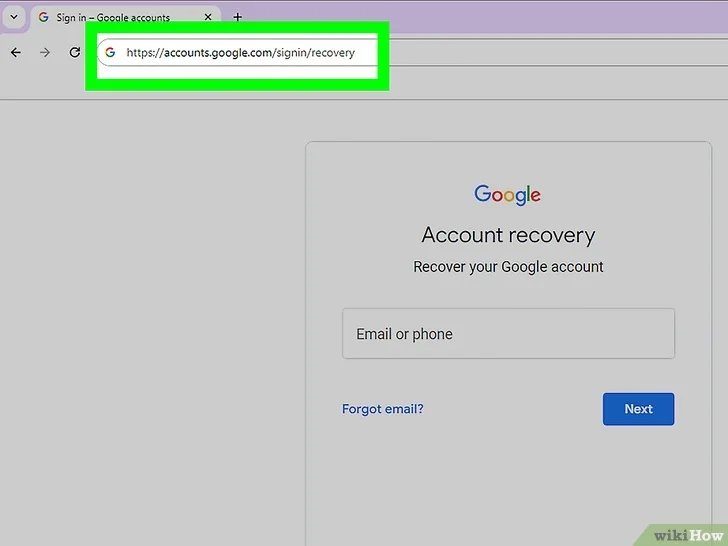
Task: Close the 'Sign in – Google accounts' tab
Action: (x=208, y=17)
